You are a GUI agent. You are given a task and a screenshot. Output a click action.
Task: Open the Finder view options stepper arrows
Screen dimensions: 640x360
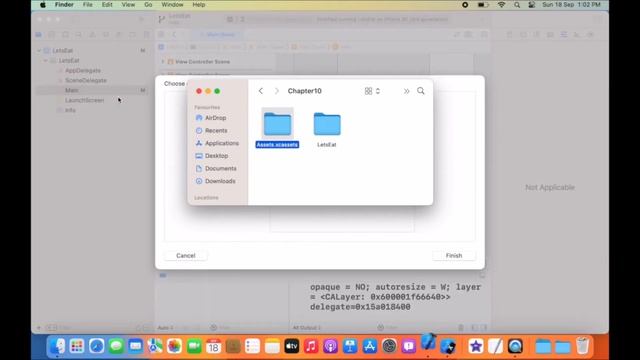tap(378, 91)
